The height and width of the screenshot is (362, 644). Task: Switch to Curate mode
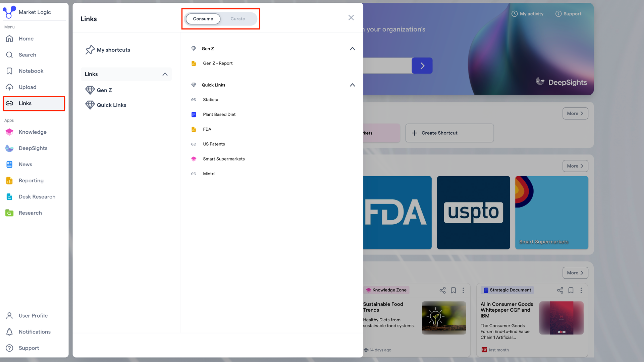238,19
